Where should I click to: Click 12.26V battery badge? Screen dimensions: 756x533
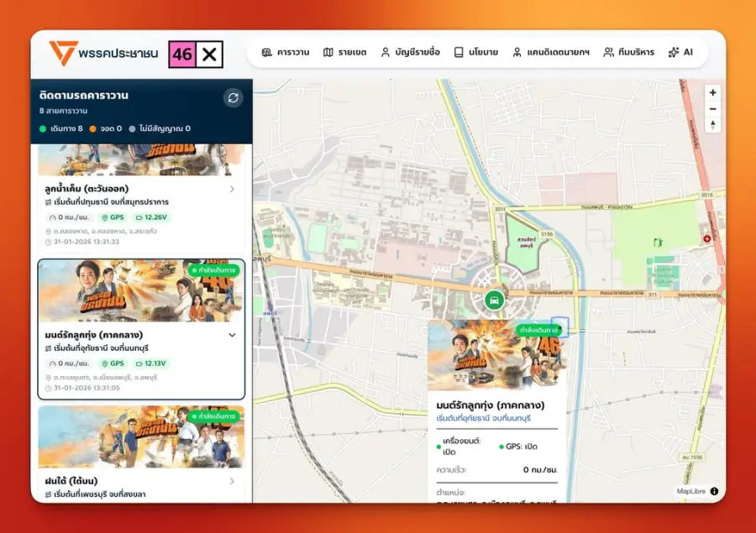click(151, 217)
